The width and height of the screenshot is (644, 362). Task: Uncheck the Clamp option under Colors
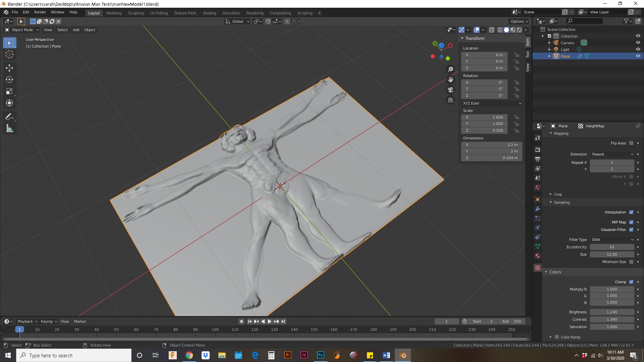pyautogui.click(x=632, y=282)
